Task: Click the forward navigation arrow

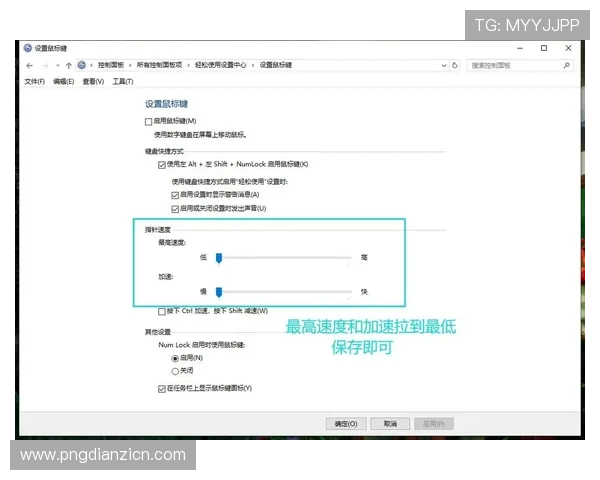Action: 45,66
